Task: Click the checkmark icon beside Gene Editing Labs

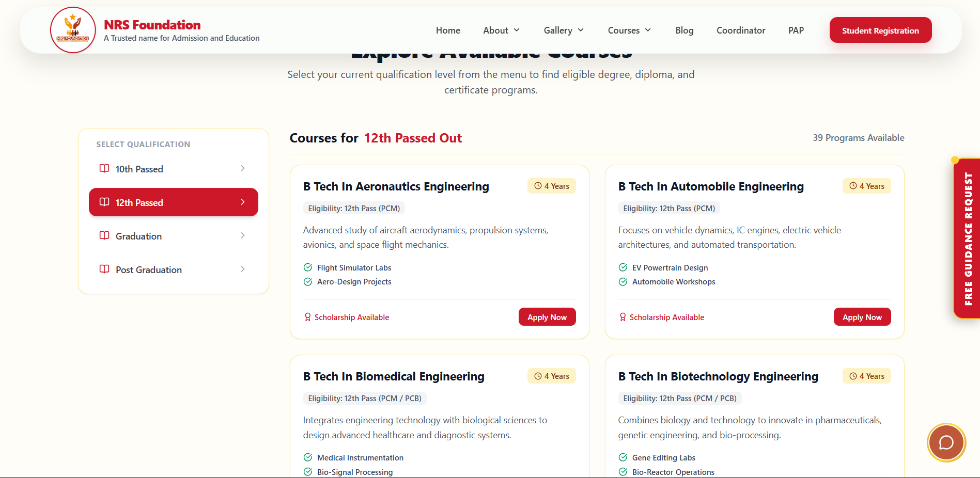Action: 623,457
